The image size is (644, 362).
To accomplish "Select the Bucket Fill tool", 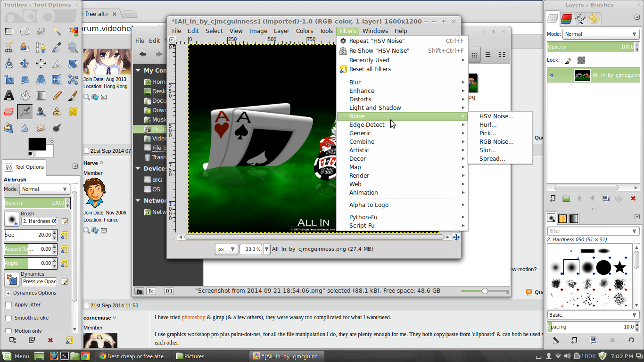I will click(25, 96).
